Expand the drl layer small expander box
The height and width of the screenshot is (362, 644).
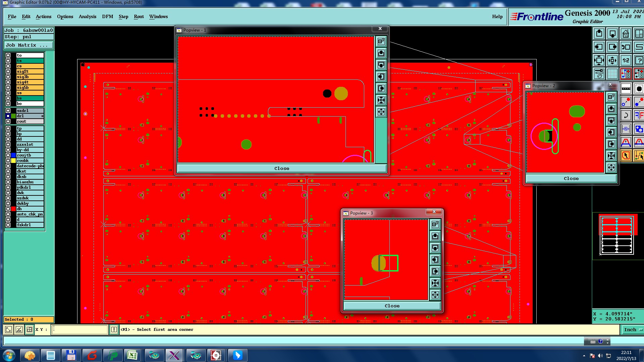coord(42,116)
